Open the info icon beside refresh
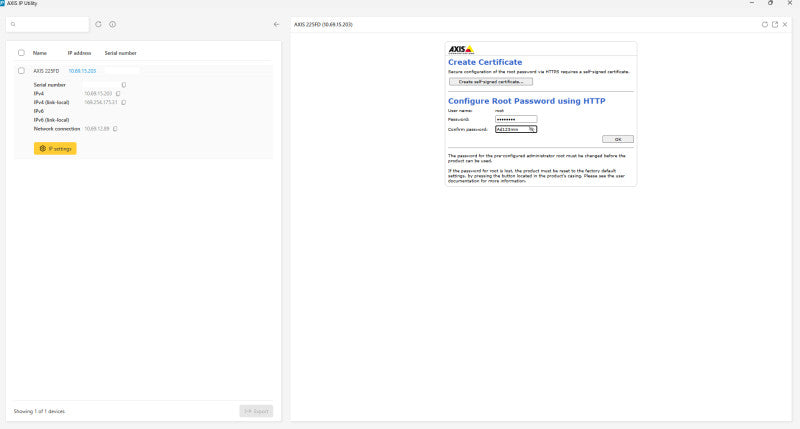Screen dimensions: 800x429 [112, 24]
